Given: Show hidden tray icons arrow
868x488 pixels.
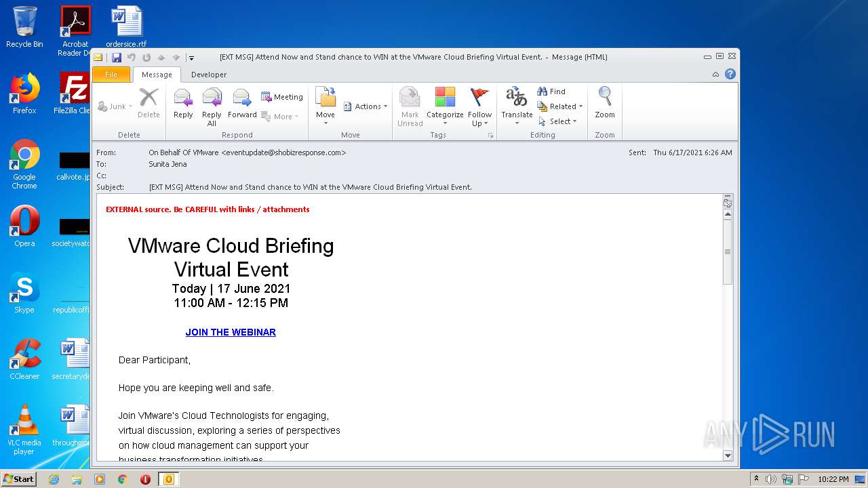Looking at the screenshot, I should click(756, 479).
